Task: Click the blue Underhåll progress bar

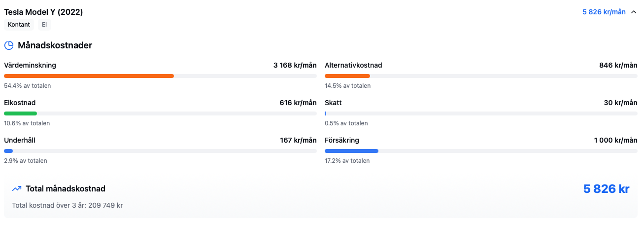Action: point(8,151)
